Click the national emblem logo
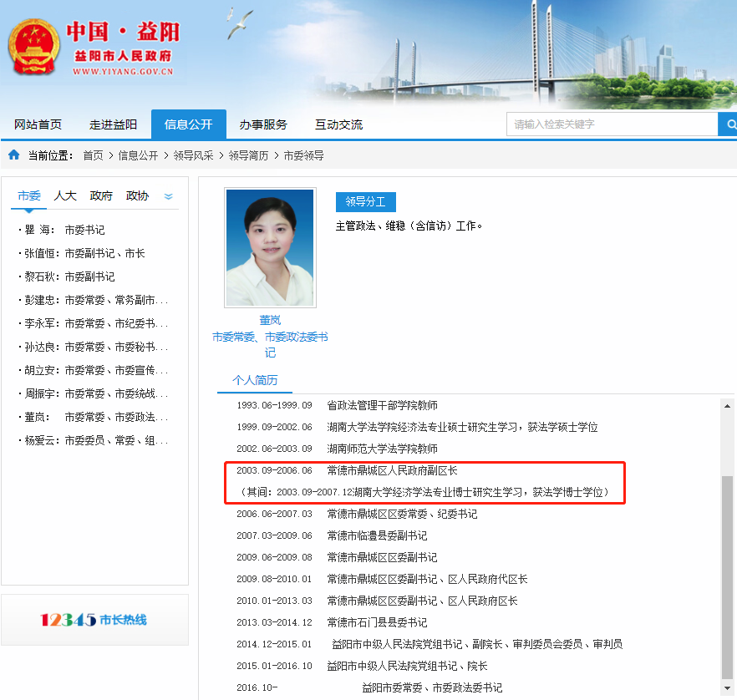The height and width of the screenshot is (700, 737). [33, 48]
